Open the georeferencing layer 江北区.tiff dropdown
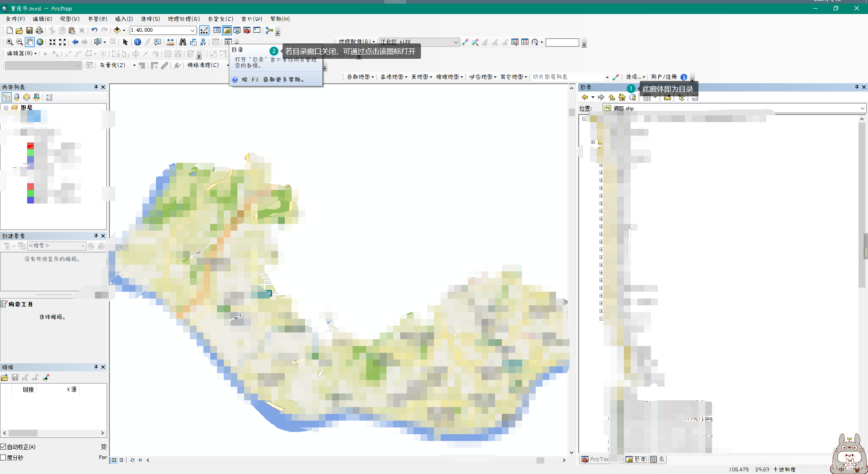Image resolution: width=868 pixels, height=474 pixels. click(456, 42)
